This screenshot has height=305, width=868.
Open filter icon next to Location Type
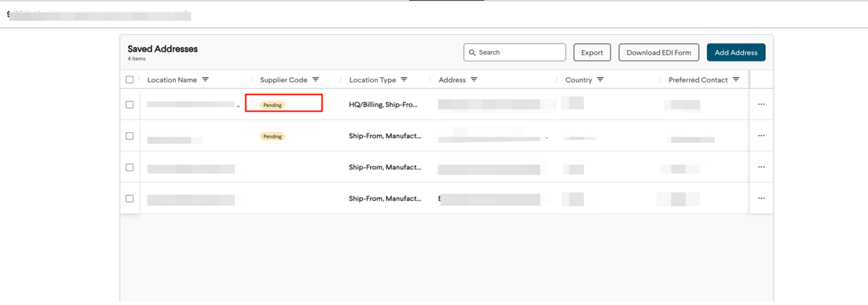pyautogui.click(x=404, y=80)
